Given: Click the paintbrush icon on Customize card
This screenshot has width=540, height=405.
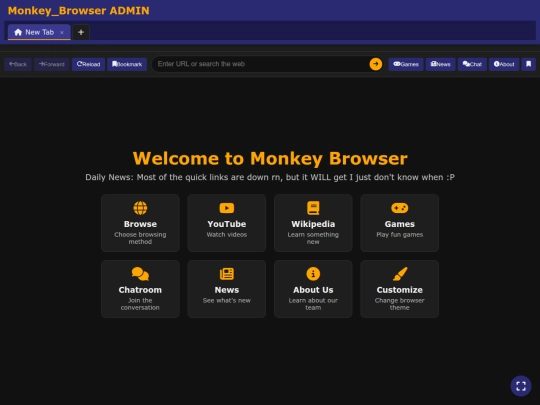Looking at the screenshot, I should click(x=399, y=274).
